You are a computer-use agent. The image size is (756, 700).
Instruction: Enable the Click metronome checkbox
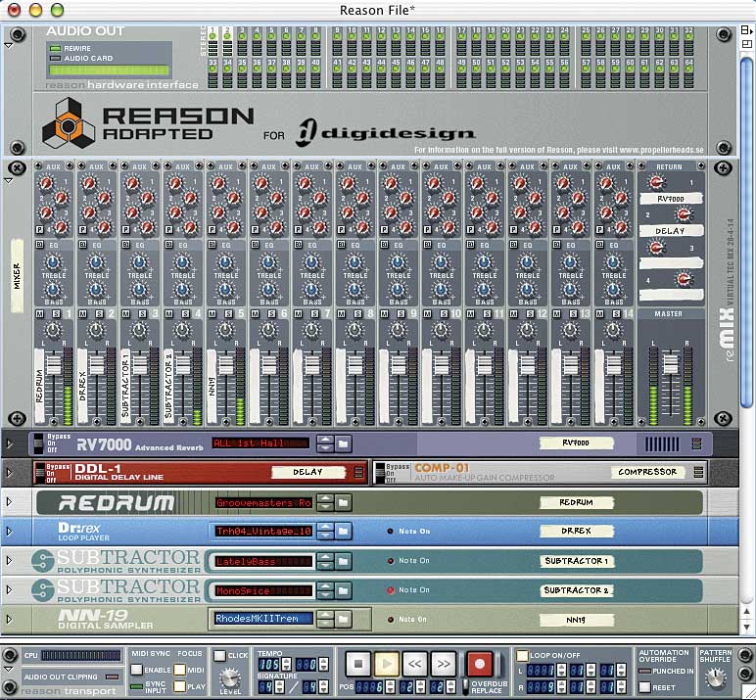220,656
